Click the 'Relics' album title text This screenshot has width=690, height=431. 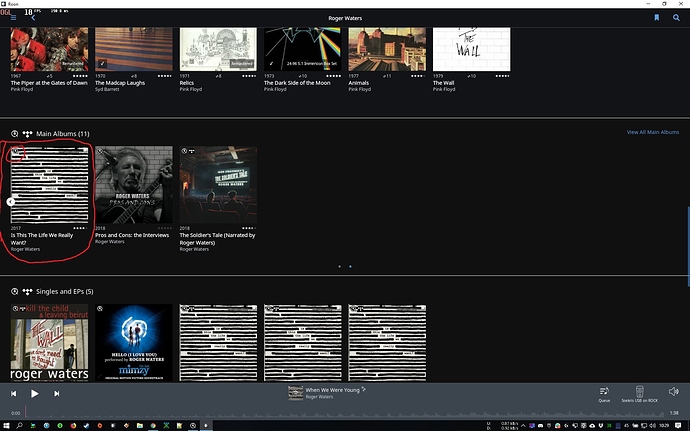coord(187,83)
